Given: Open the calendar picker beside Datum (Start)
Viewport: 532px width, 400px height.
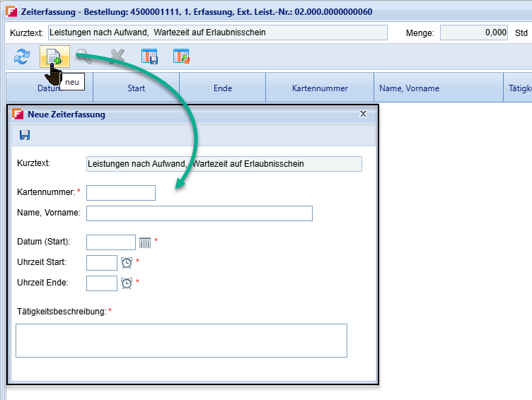Looking at the screenshot, I should (145, 242).
